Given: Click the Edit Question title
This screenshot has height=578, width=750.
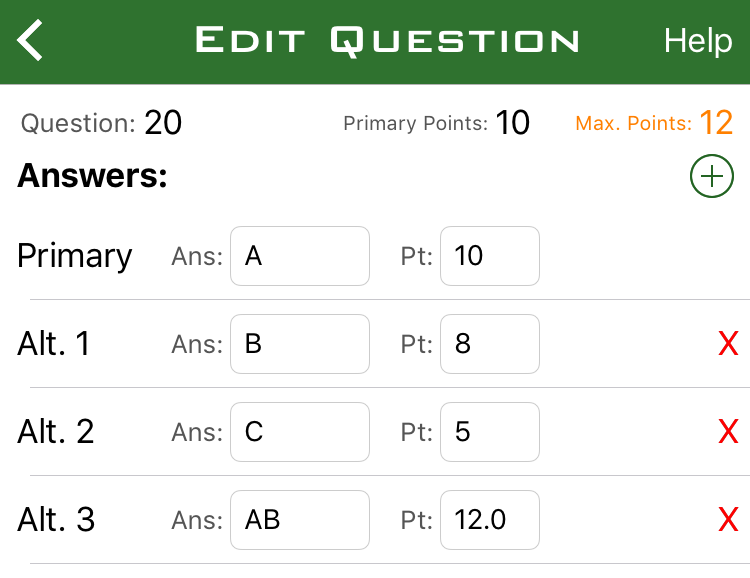Looking at the screenshot, I should [x=387, y=41].
